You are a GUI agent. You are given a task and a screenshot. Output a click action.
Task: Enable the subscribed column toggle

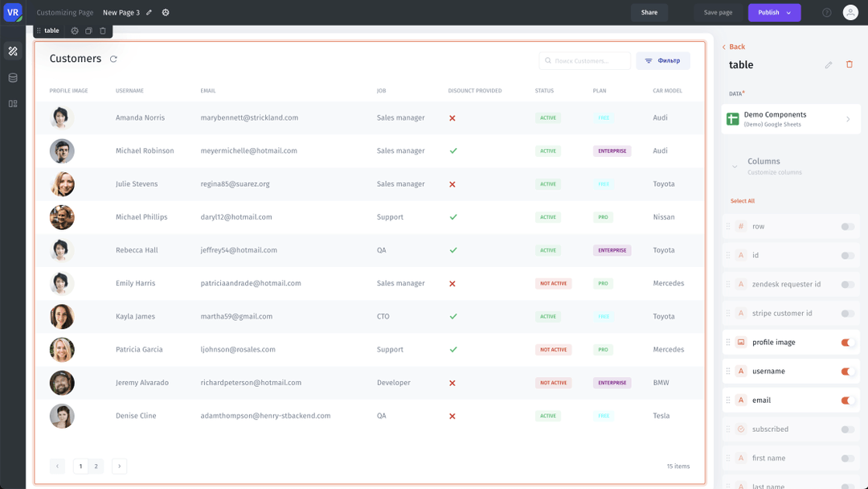click(x=846, y=429)
